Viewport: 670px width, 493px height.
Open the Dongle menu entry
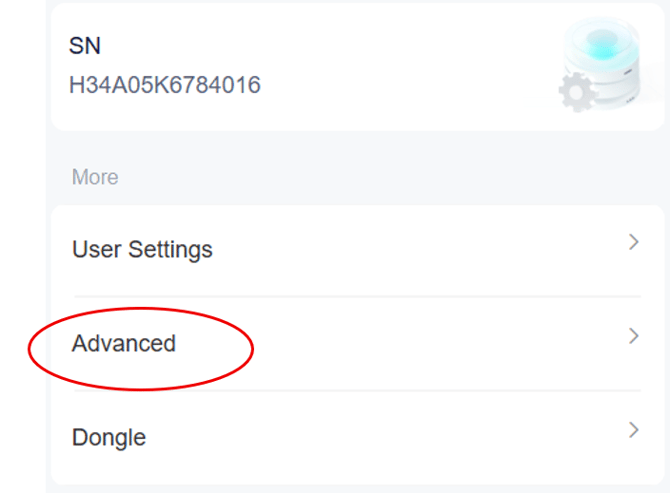[x=357, y=437]
